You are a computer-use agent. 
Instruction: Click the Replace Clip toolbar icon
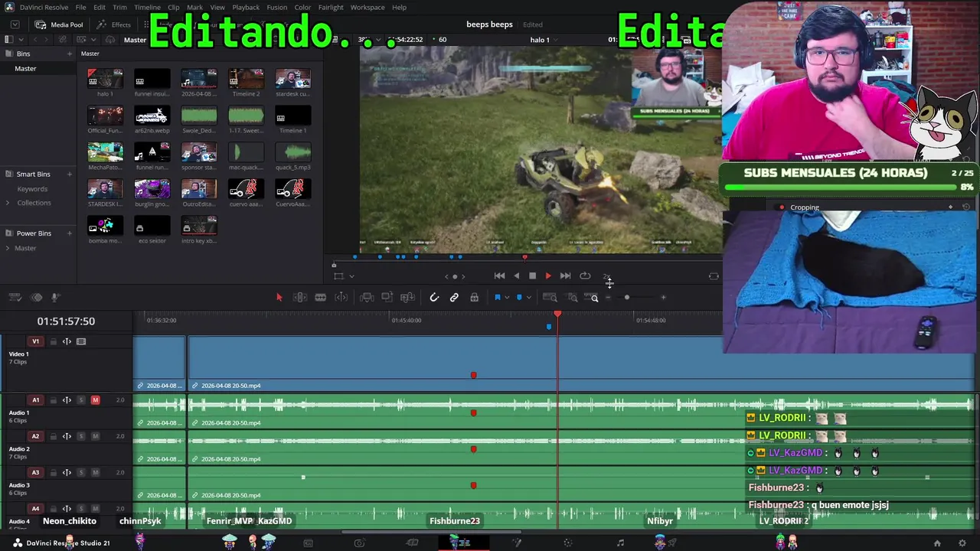(x=407, y=297)
